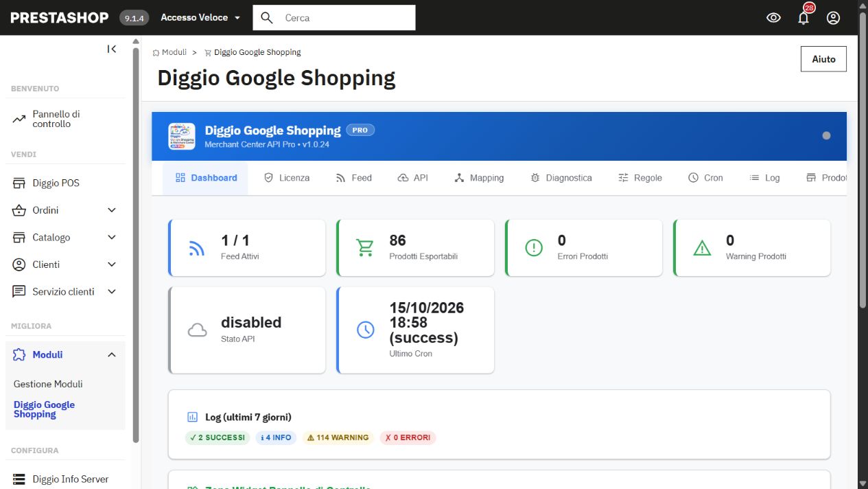
Task: Click the Prodotti Esportabili cart icon
Action: tap(365, 248)
